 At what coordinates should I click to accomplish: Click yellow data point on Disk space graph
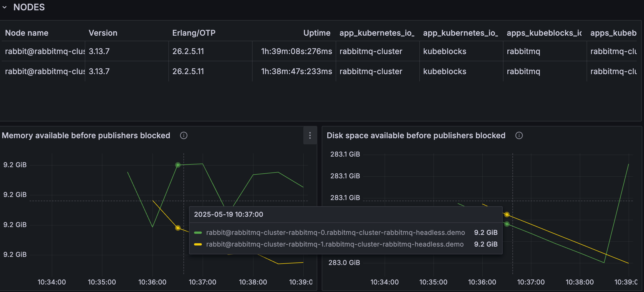click(507, 215)
